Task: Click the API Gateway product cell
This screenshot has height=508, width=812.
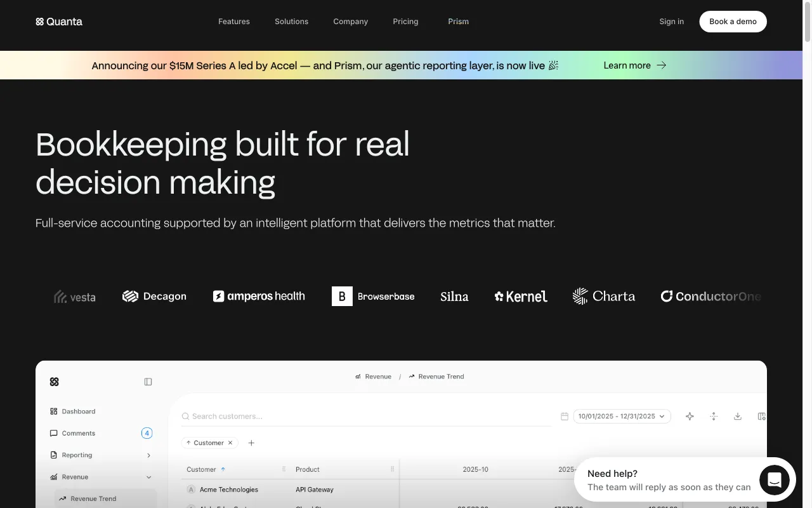Action: click(x=315, y=490)
